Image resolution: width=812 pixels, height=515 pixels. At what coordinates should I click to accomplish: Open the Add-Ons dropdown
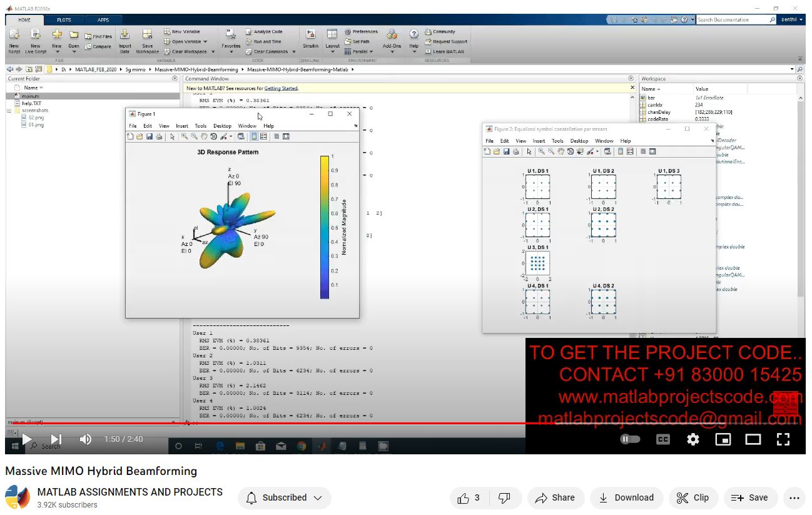pos(392,53)
